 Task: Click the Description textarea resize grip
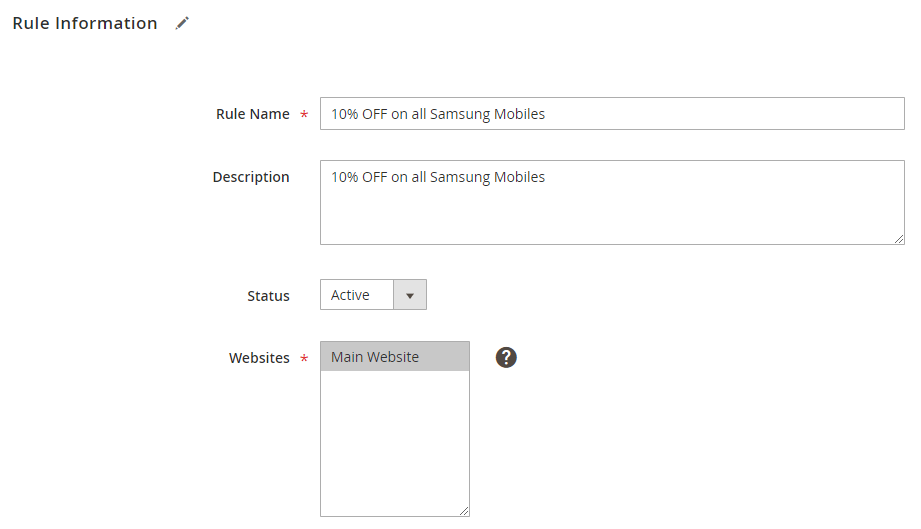(899, 238)
